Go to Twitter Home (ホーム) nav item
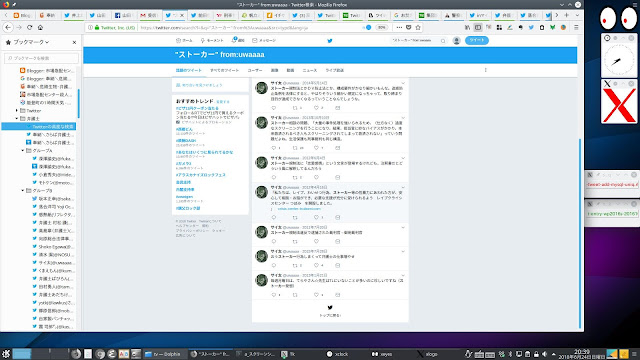The height and width of the screenshot is (360, 640). [x=184, y=40]
